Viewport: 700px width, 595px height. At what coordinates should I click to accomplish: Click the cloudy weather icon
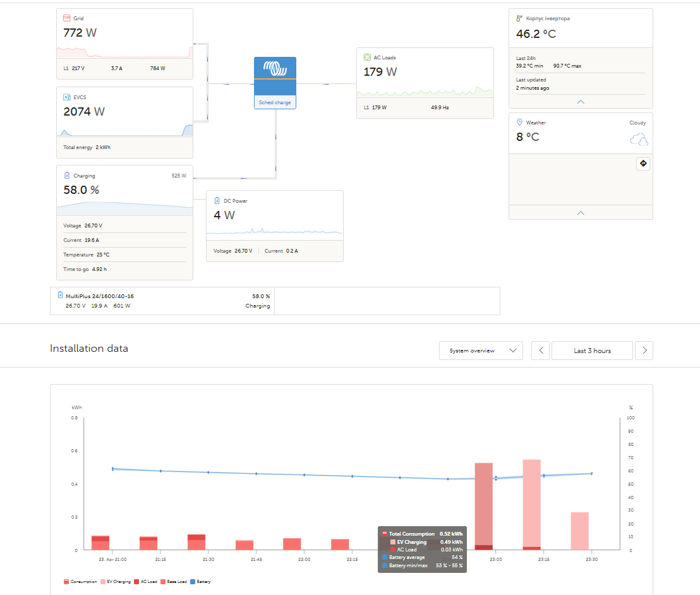click(639, 140)
